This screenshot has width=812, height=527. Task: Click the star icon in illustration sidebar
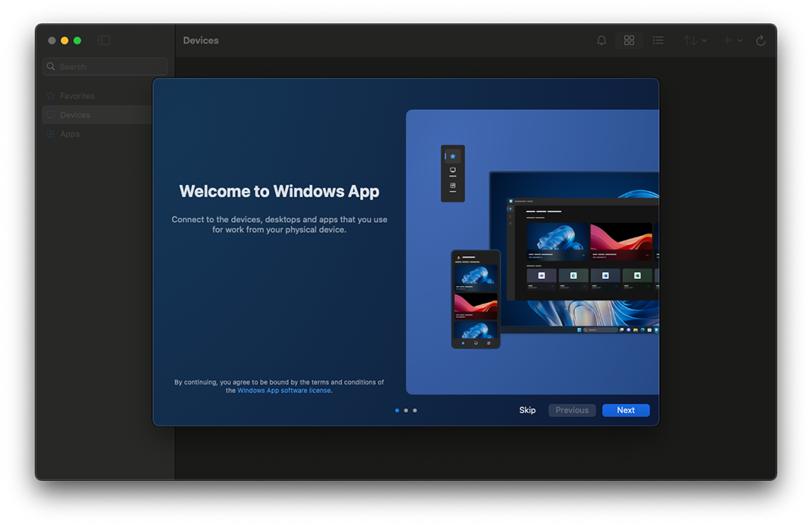pyautogui.click(x=453, y=156)
